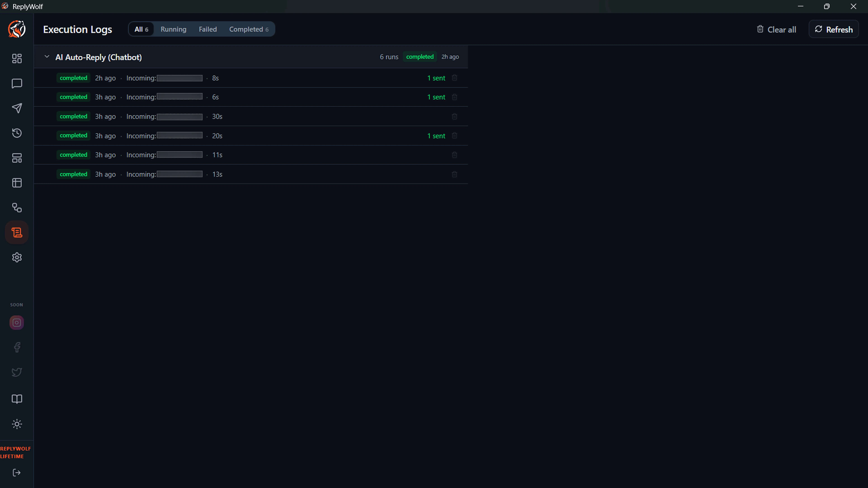Close the ReplyWolf window
Image resolution: width=868 pixels, height=488 pixels.
(854, 6)
